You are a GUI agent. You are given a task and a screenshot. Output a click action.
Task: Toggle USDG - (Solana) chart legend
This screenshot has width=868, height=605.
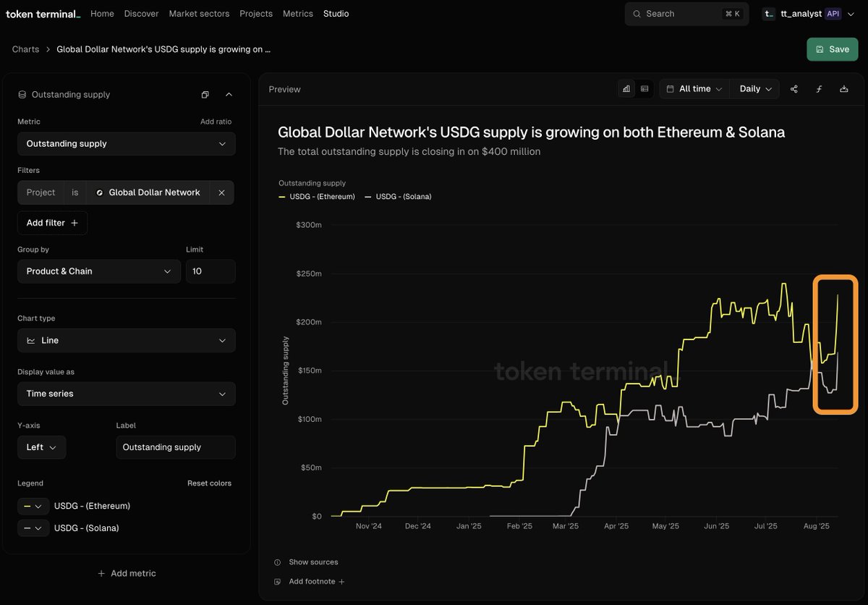pos(398,196)
